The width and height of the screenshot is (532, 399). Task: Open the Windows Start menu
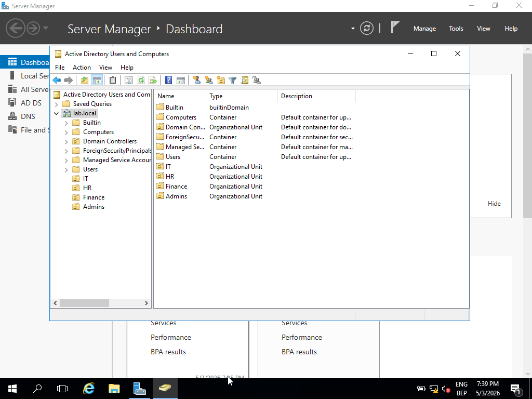coord(12,389)
